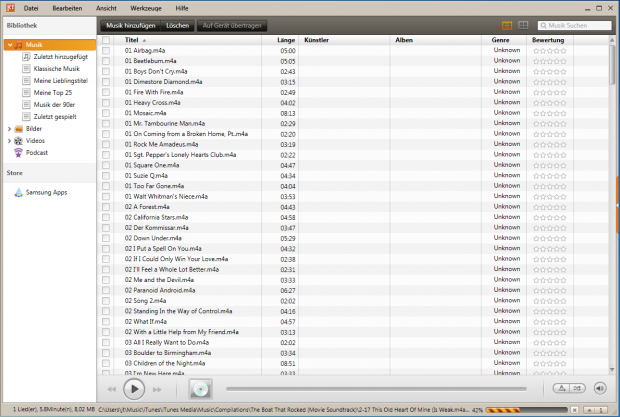The height and width of the screenshot is (417, 620).
Task: Open the Musik library icon
Action: pos(19,45)
